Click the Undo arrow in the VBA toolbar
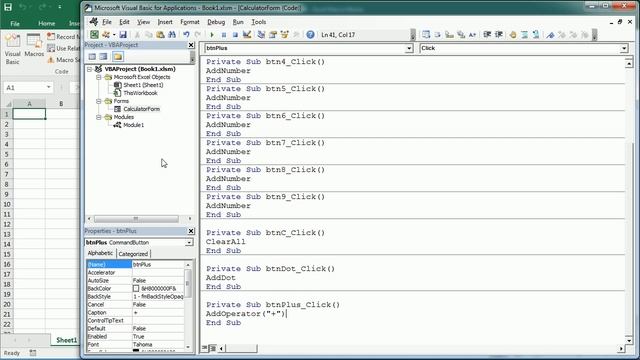 pyautogui.click(x=186, y=35)
